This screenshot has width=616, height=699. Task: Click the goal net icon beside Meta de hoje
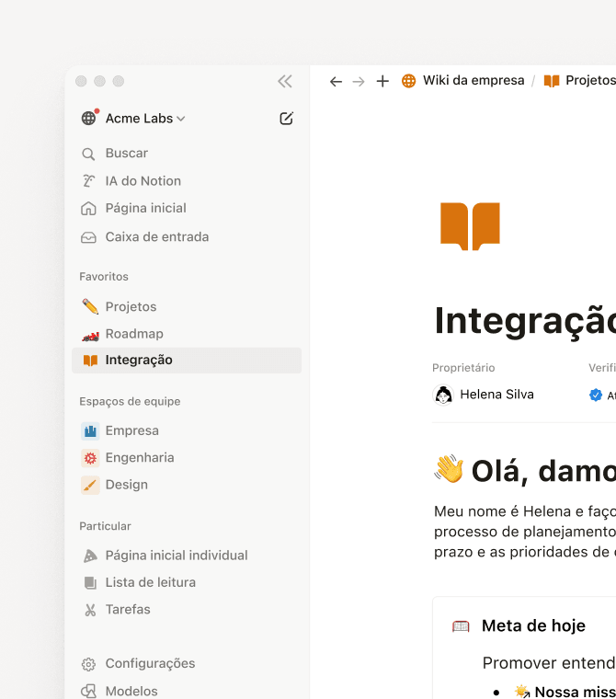pyautogui.click(x=461, y=626)
